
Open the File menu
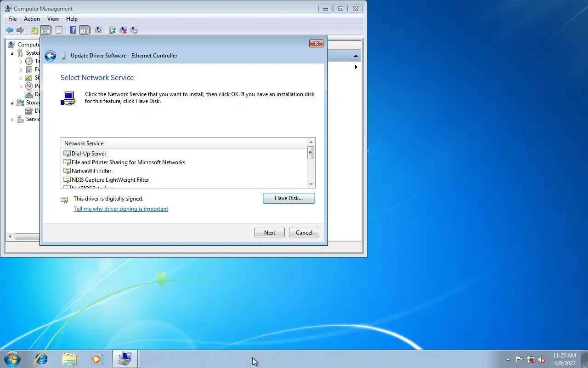point(12,19)
